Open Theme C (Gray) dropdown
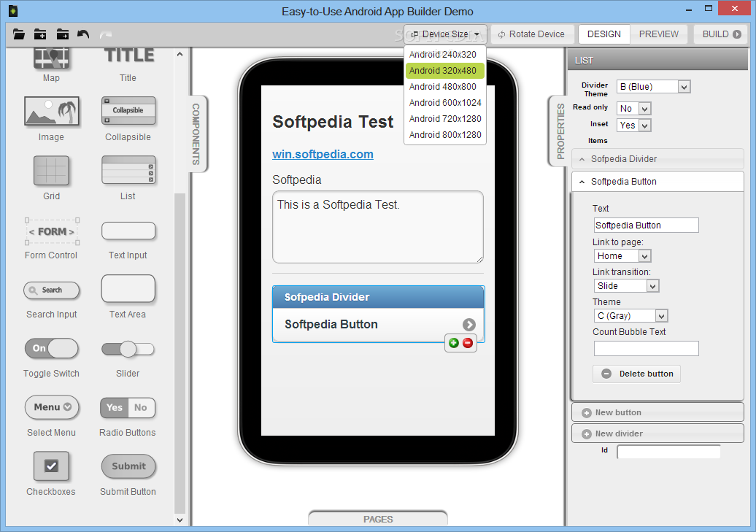Viewport: 756px width, 532px height. click(630, 316)
